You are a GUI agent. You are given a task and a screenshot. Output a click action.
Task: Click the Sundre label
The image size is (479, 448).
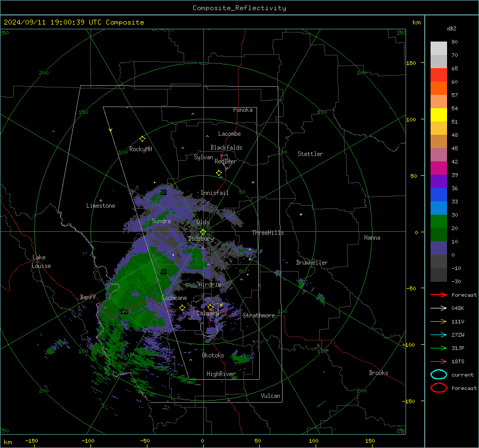(161, 221)
